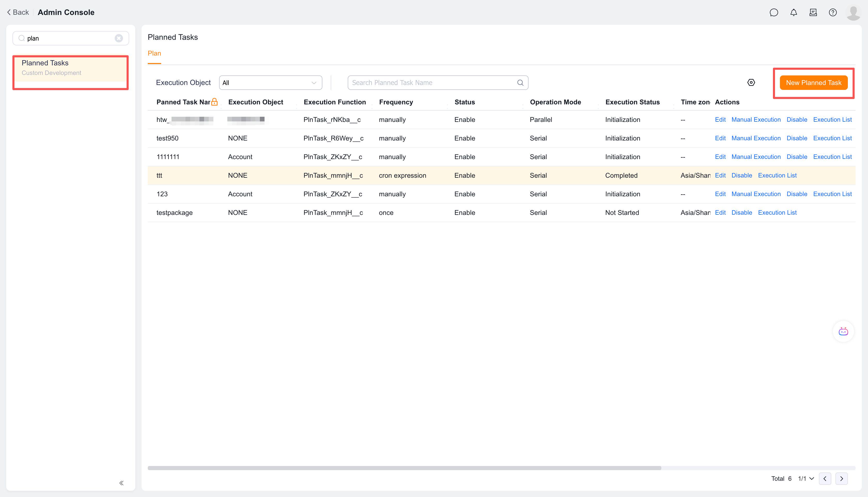The width and height of the screenshot is (868, 497).
Task: Edit the testpackage planned task
Action: tap(720, 213)
